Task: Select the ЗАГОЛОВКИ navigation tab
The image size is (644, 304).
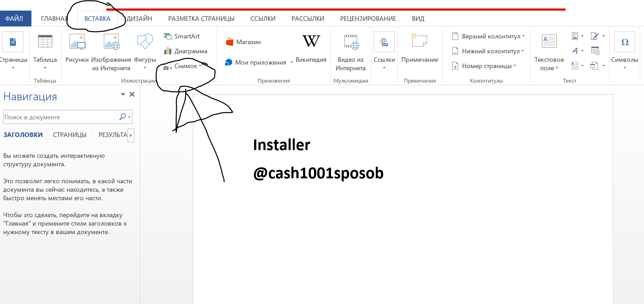Action: click(23, 135)
